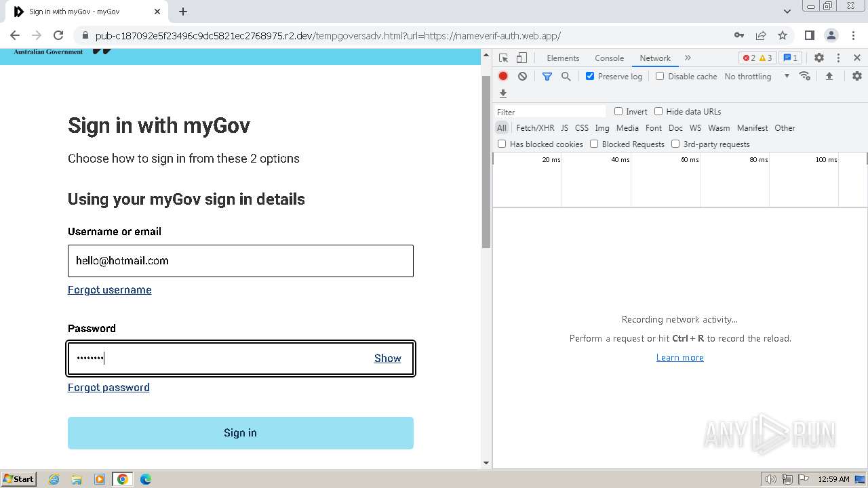
Task: Toggle the device toolbar in DevTools
Action: (521, 58)
